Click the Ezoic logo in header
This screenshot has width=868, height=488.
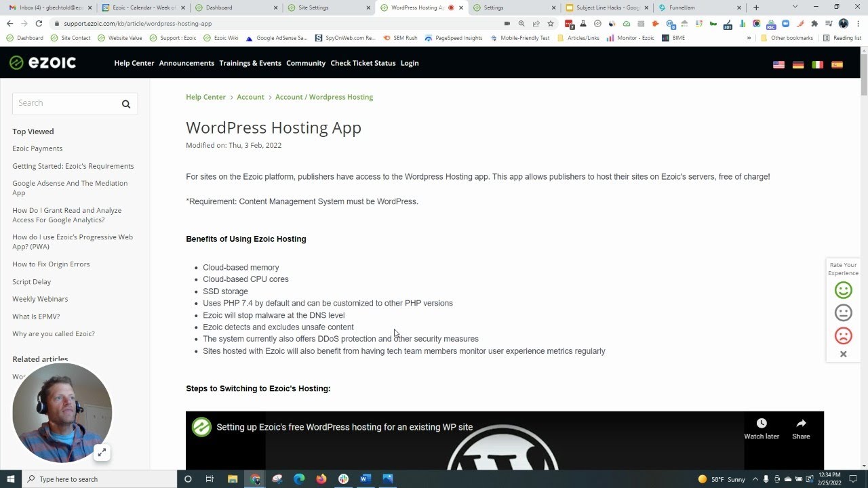point(42,63)
